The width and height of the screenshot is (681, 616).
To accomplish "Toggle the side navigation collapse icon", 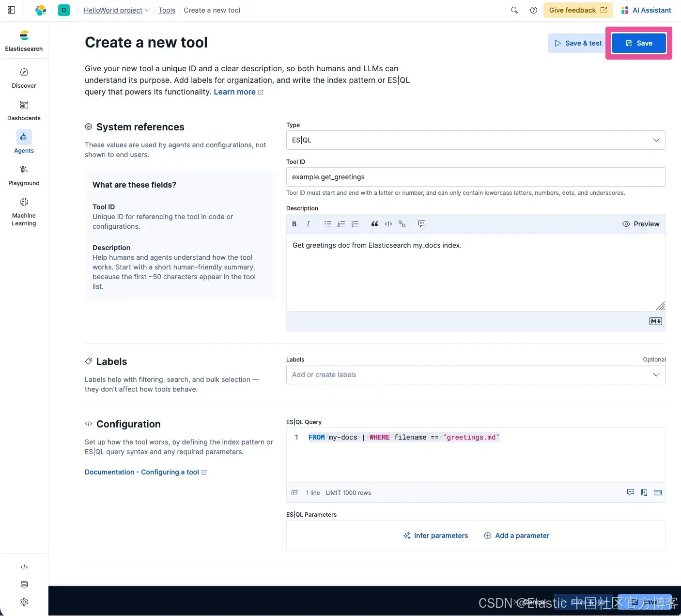I will coord(12,10).
